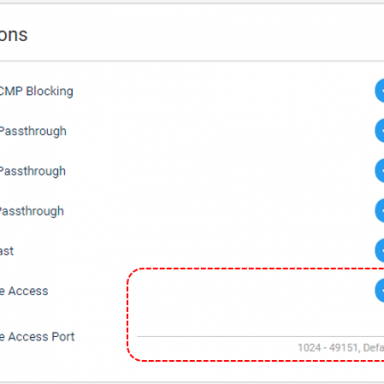Toggle the Passthrough switch just above the 'ast' row
The image size is (384, 384).
pyautogui.click(x=380, y=211)
